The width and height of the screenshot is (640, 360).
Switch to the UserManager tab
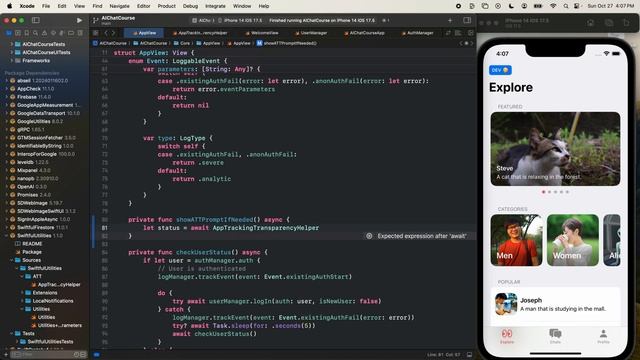(311, 33)
